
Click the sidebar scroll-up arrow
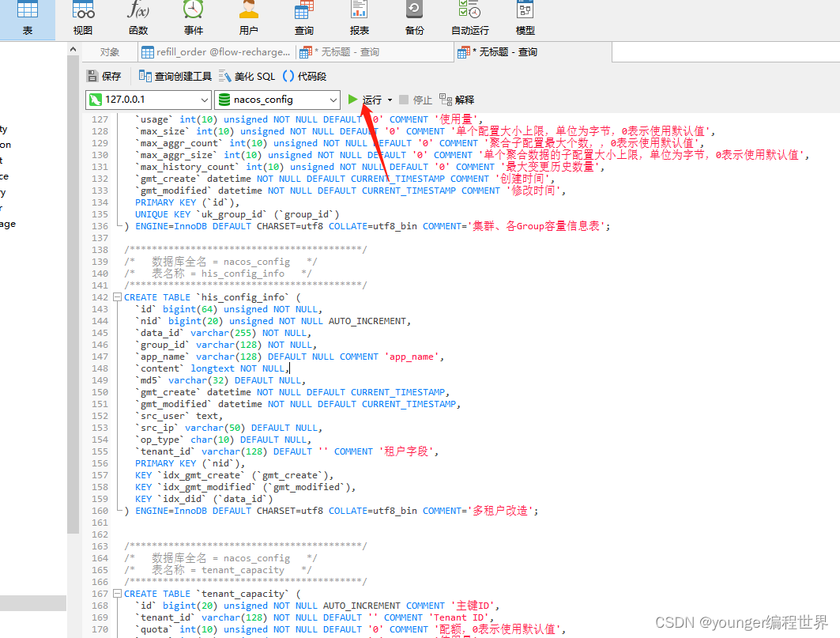73,49
